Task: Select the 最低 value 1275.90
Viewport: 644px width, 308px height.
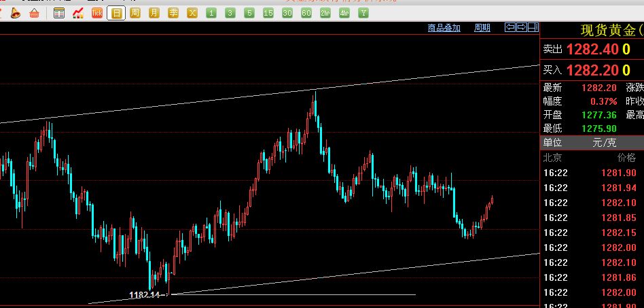Action: tap(599, 129)
